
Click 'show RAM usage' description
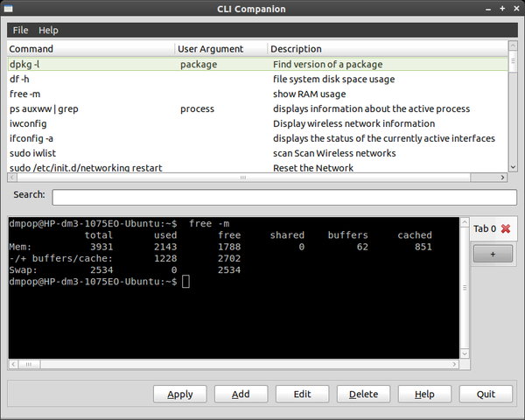point(310,94)
